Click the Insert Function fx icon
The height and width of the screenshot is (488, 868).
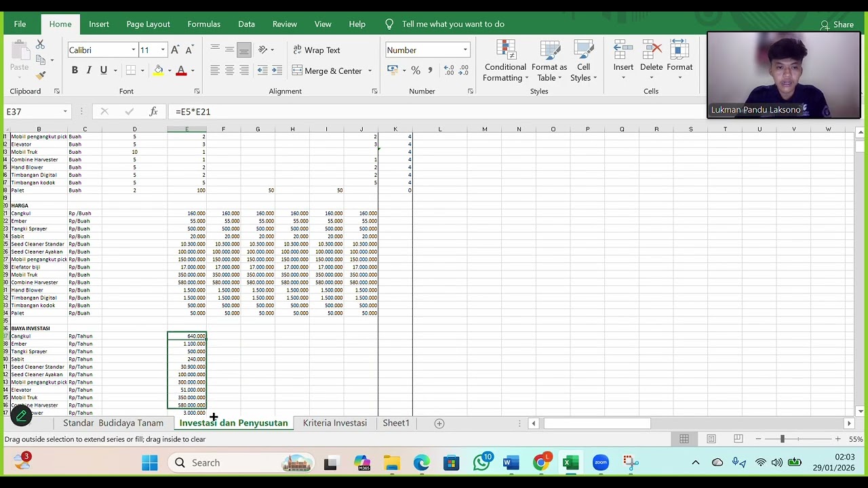pyautogui.click(x=153, y=112)
